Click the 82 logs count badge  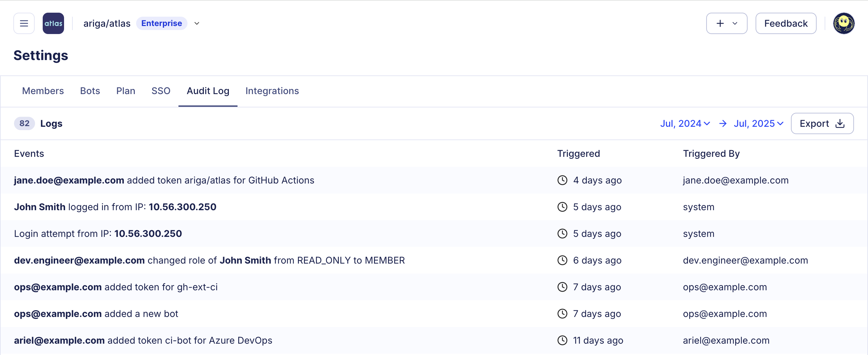24,123
